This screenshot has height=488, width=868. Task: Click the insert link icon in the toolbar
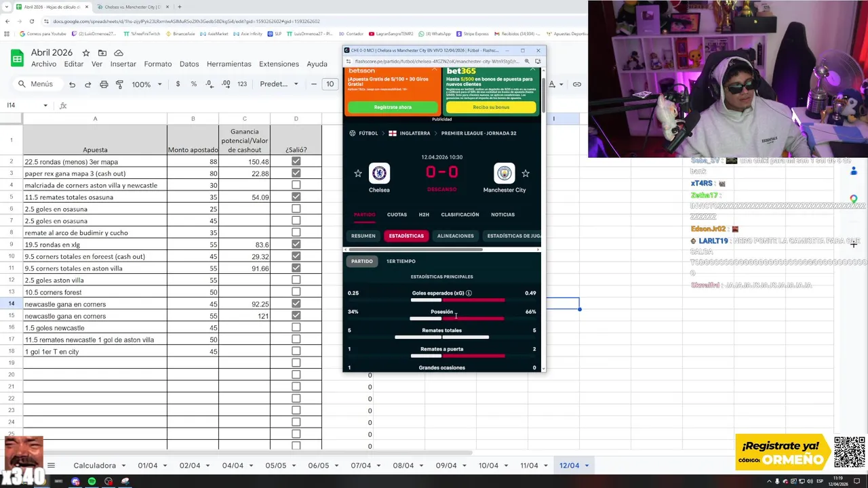(x=576, y=84)
